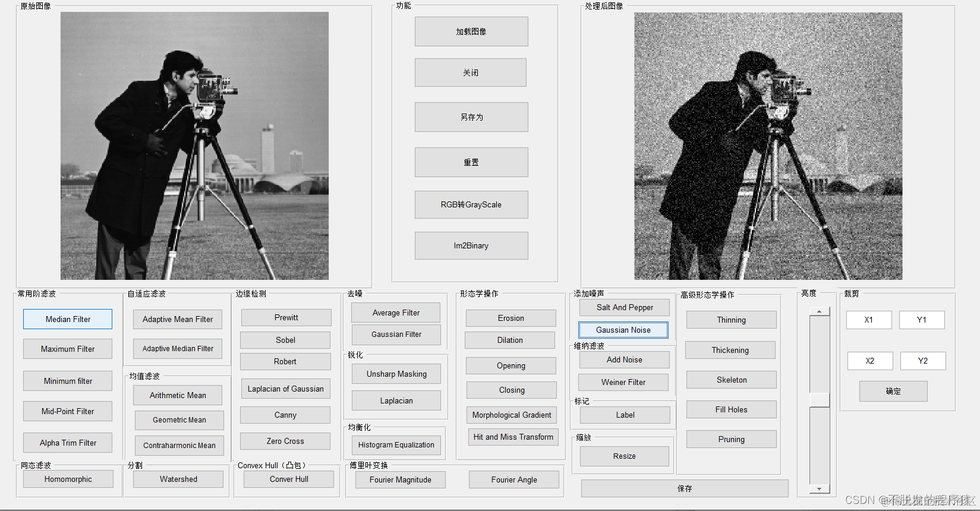
Task: Run Sobel edge detection
Action: 285,340
